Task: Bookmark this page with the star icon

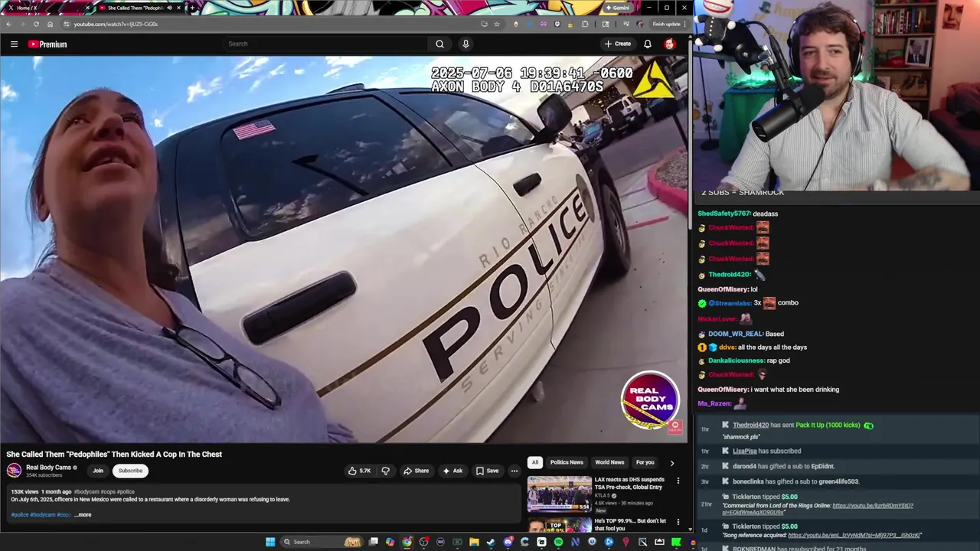Action: pyautogui.click(x=497, y=24)
